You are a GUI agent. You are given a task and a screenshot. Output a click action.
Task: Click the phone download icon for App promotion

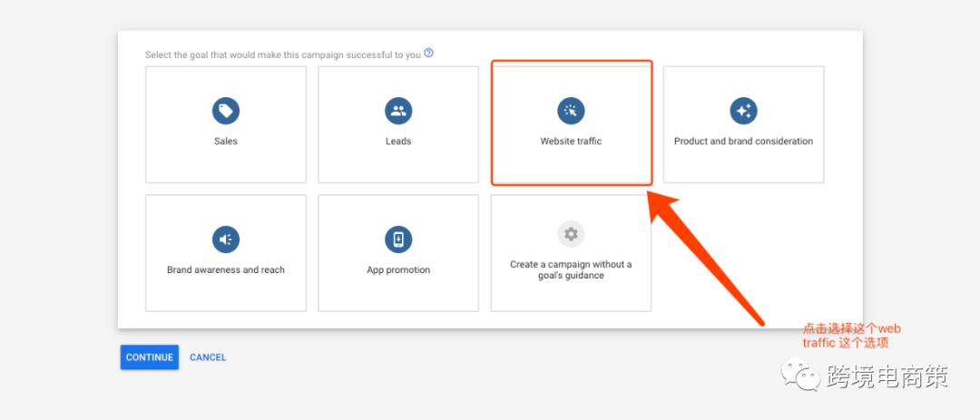coord(398,239)
